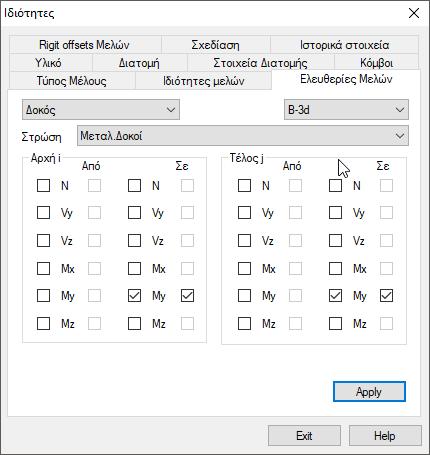Check the first N checkbox in Αρχή i
The height and width of the screenshot is (455, 430).
click(43, 185)
